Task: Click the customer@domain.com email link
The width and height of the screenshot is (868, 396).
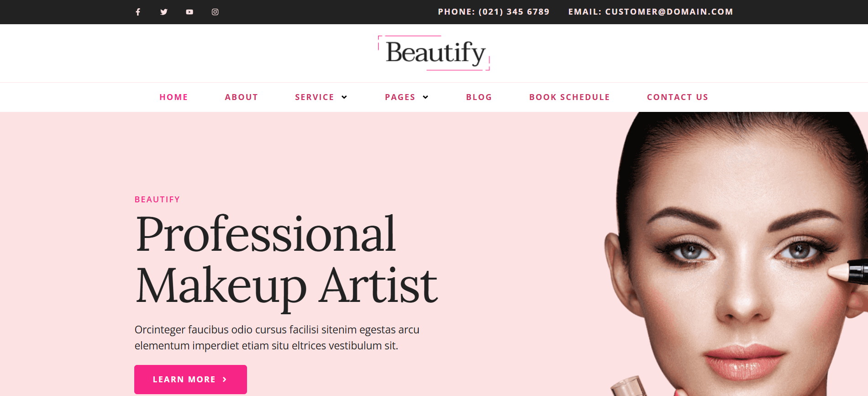Action: [669, 12]
